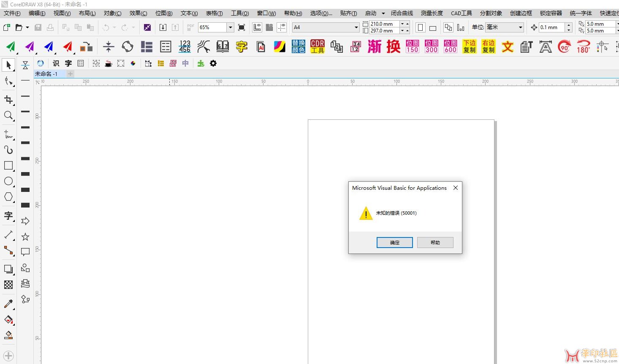Viewport: 619px width, 364px height.
Task: Select the Artistic Media tool
Action: tap(8, 150)
